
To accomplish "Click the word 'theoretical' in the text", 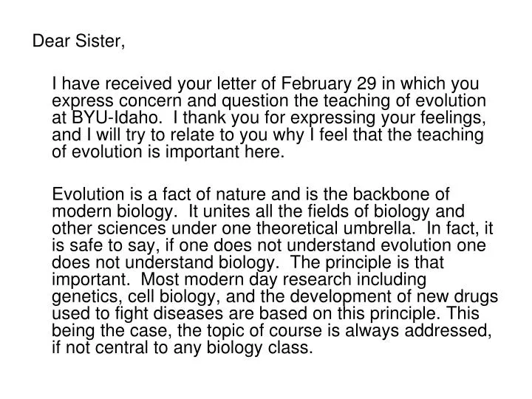I will pyautogui.click(x=297, y=228).
